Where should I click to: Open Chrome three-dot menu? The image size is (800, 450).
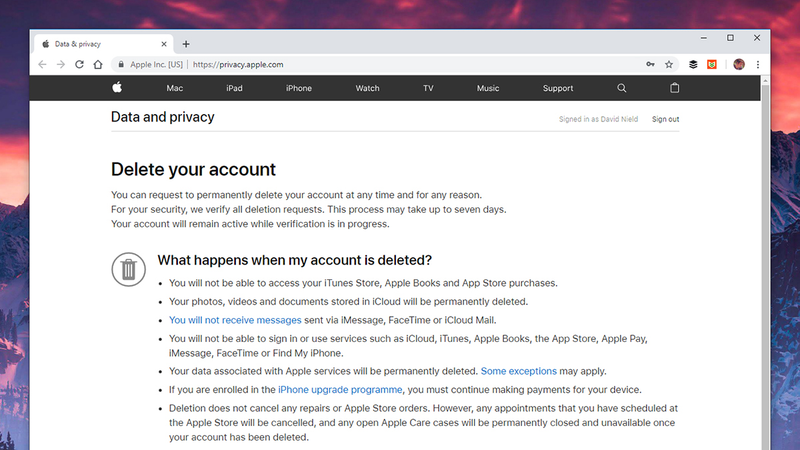click(758, 64)
